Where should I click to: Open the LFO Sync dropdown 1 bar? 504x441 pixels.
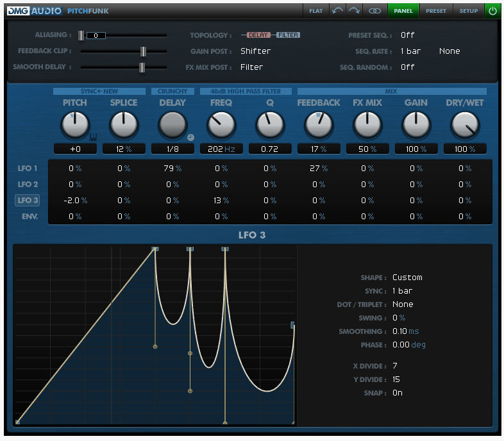coord(402,291)
